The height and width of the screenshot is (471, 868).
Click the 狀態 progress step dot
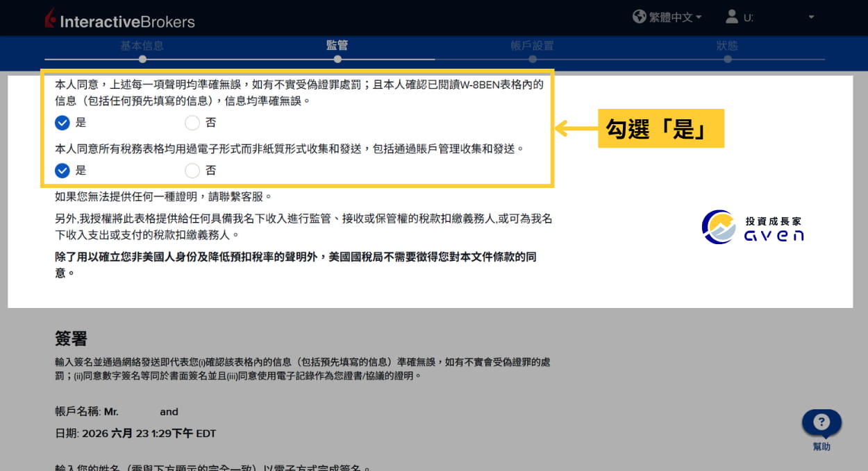tap(727, 60)
